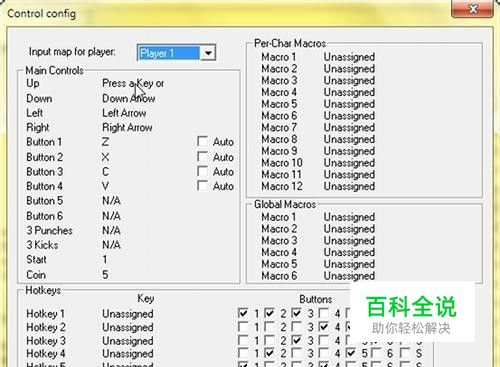Click Unassigned for Global Macro 4
The height and width of the screenshot is (367, 500).
pyautogui.click(x=349, y=252)
